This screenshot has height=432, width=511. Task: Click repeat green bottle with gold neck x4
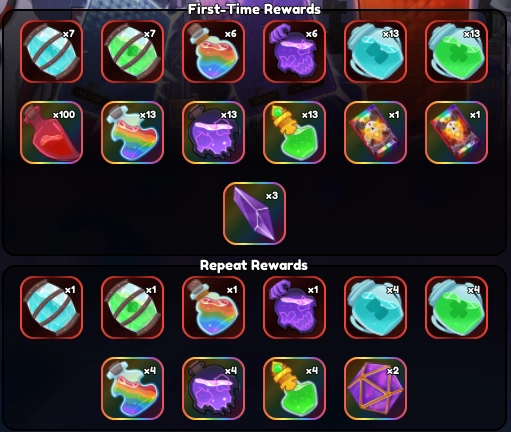coord(294,388)
